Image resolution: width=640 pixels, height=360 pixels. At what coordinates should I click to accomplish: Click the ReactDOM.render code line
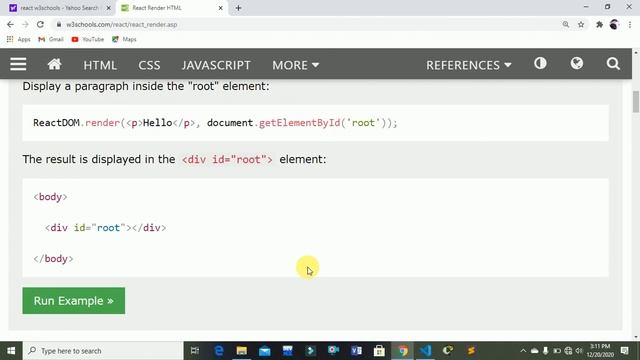(215, 123)
